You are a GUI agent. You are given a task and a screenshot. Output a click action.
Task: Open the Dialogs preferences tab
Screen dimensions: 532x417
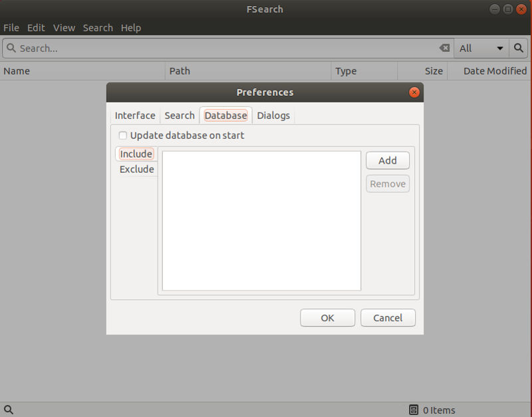pos(273,115)
